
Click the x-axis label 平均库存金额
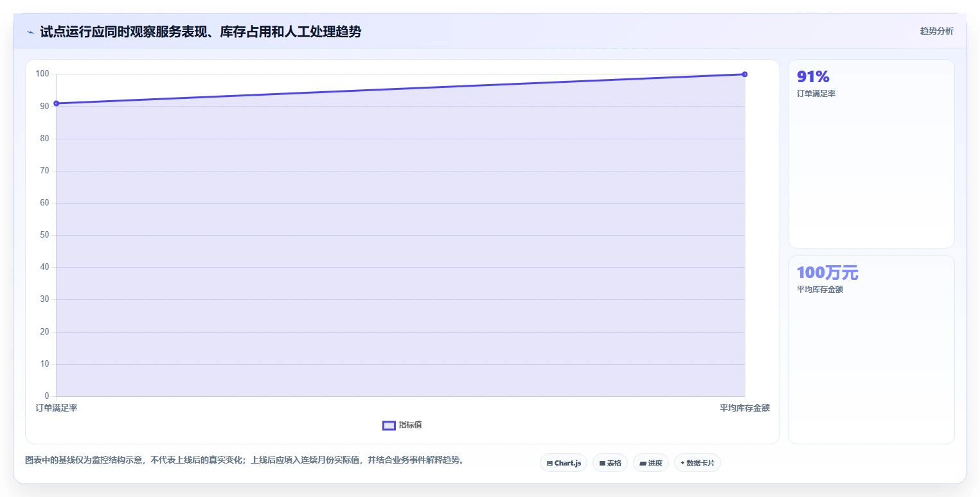click(x=744, y=408)
